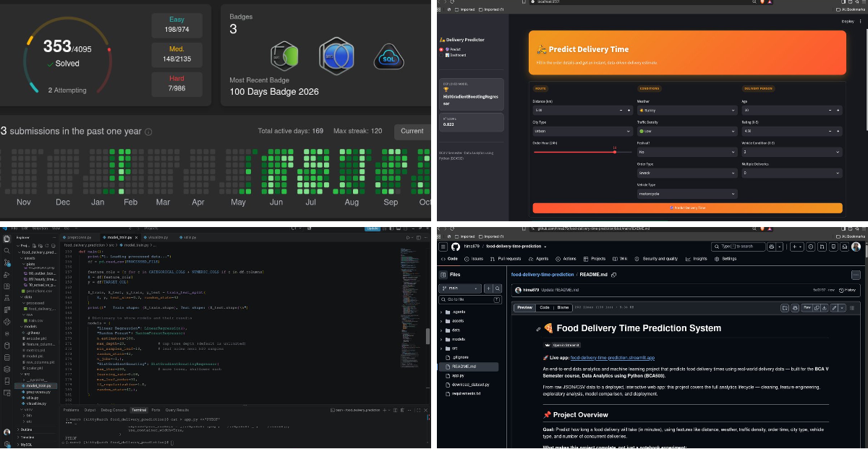Click the overlapping-circles badge in the Badges card
This screenshot has height=449, width=868.
click(337, 55)
